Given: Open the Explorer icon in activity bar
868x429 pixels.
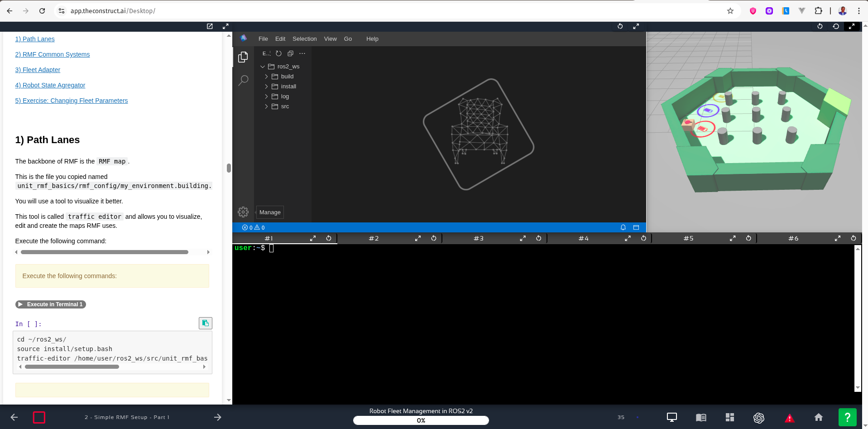Looking at the screenshot, I should tap(243, 57).
